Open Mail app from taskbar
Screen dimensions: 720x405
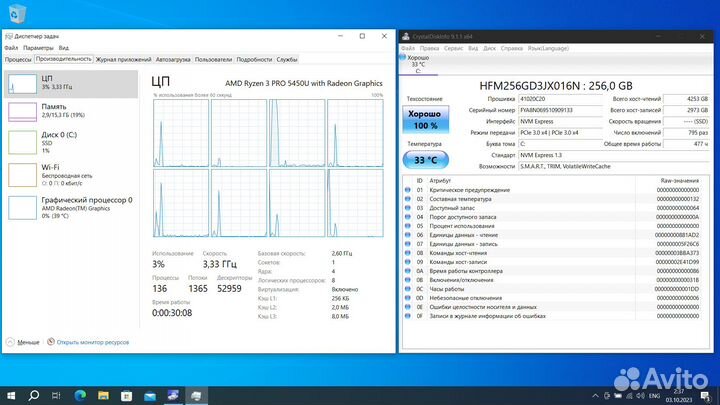click(150, 395)
